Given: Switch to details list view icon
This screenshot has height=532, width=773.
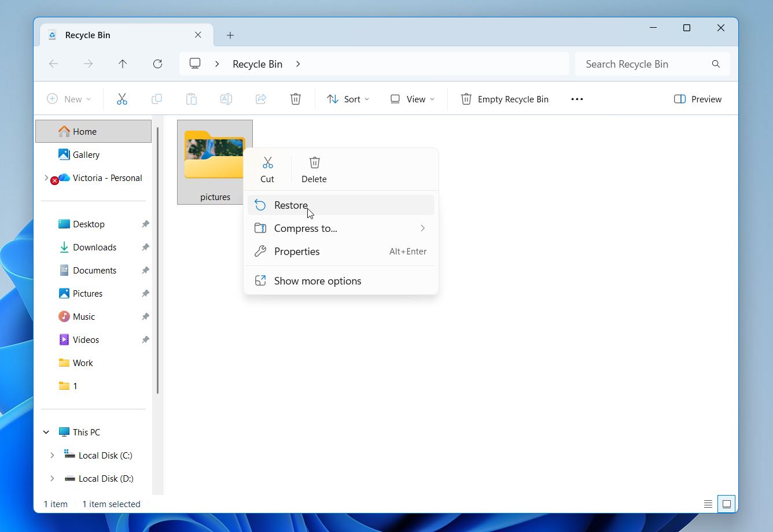Looking at the screenshot, I should (708, 504).
